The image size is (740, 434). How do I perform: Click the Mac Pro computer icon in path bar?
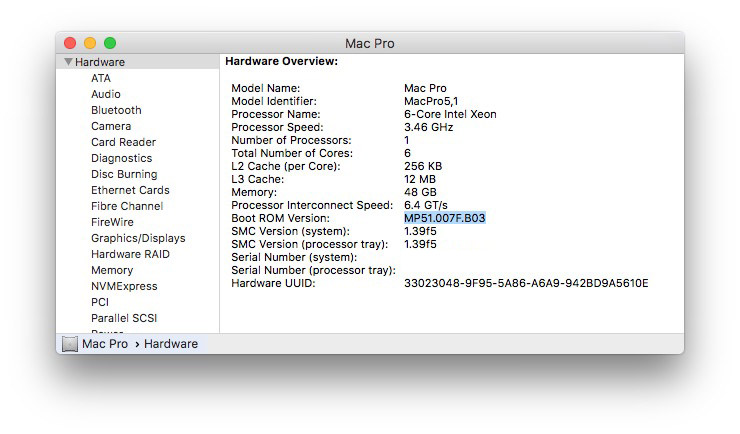70,344
